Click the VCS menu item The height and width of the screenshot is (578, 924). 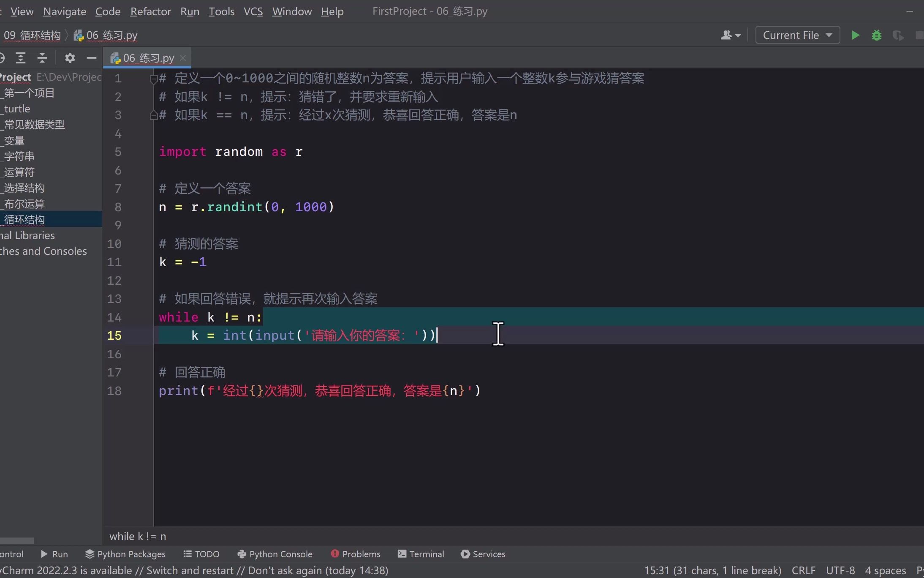tap(253, 11)
